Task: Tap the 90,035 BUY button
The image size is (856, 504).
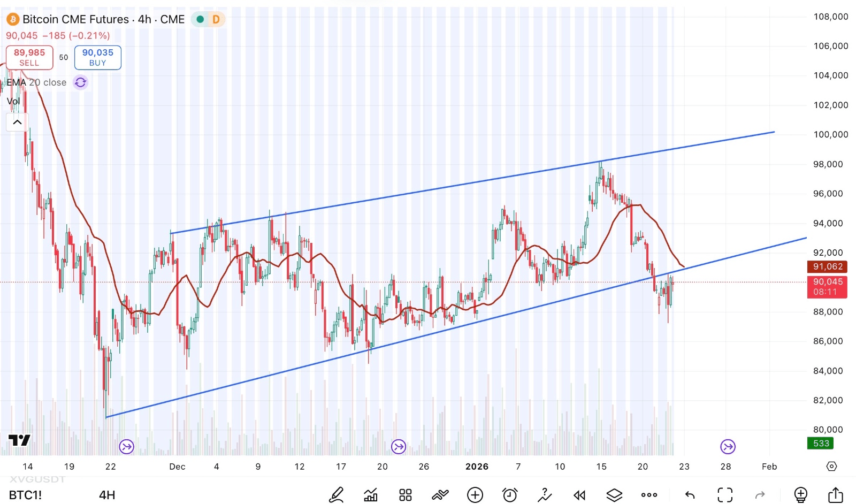Action: [98, 57]
